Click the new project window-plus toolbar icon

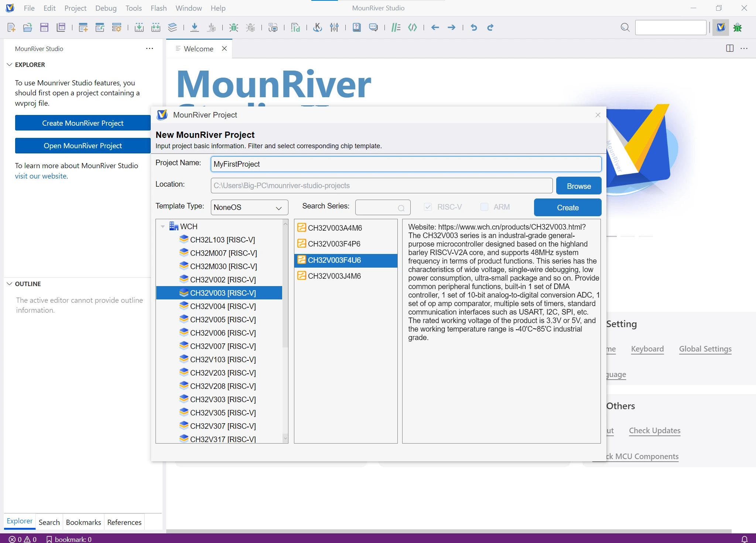click(83, 27)
